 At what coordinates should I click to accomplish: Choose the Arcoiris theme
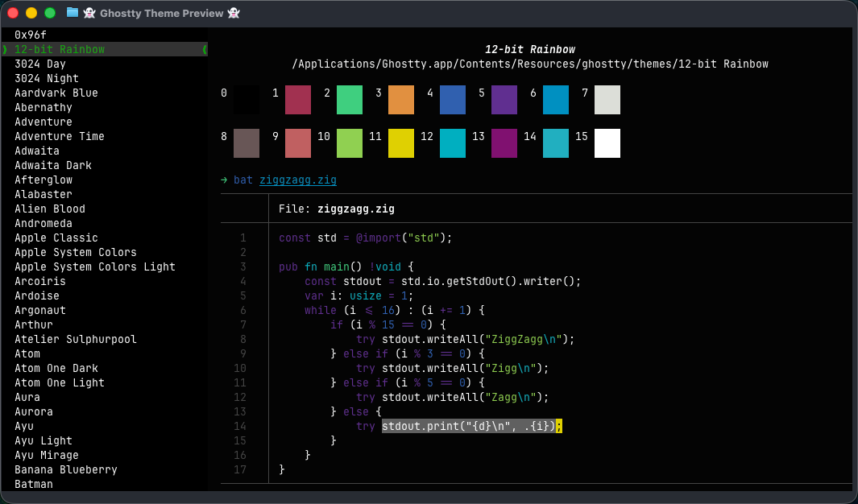(x=40, y=281)
